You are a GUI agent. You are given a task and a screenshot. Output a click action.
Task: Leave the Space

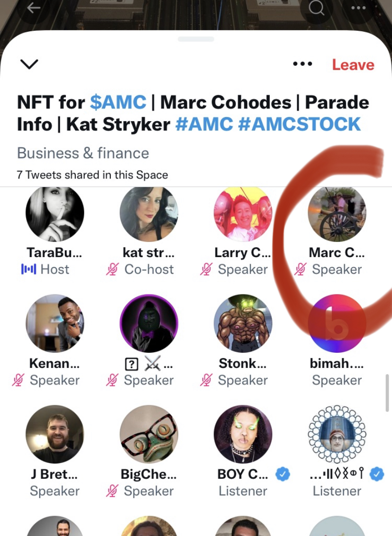pyautogui.click(x=353, y=64)
